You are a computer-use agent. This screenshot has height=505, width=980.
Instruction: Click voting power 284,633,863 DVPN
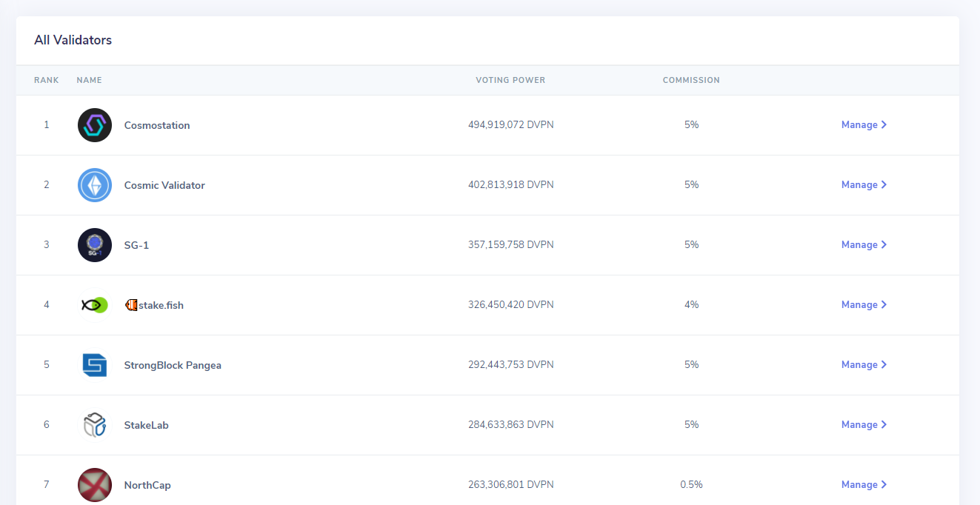(511, 425)
